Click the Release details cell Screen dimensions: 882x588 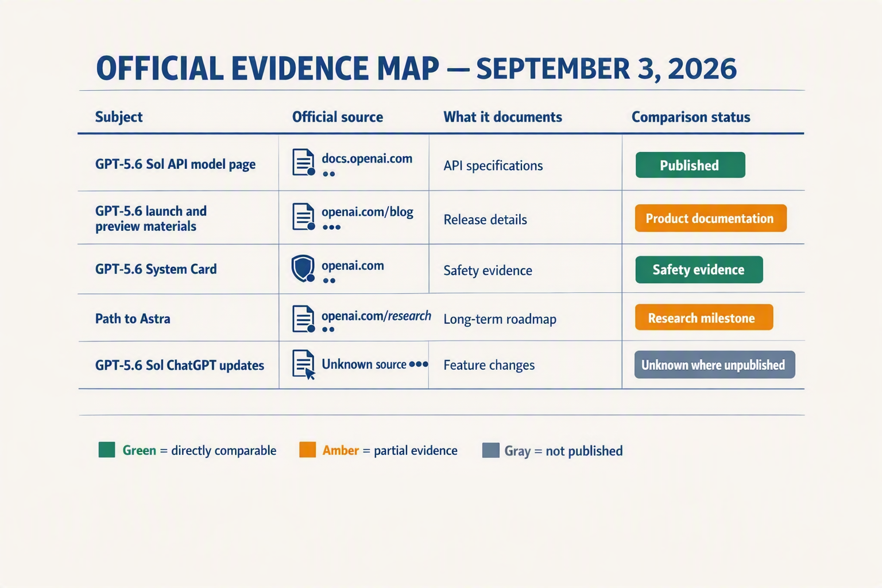[485, 219]
